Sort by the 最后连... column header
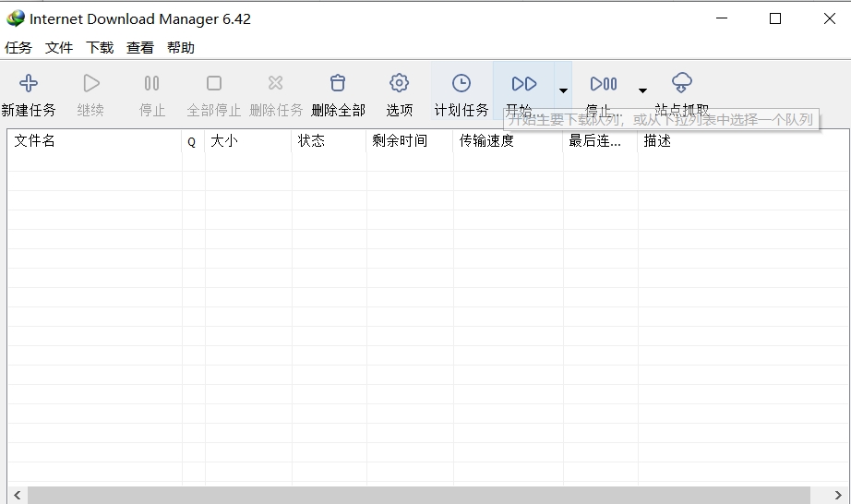Image resolution: width=851 pixels, height=504 pixels. click(600, 141)
